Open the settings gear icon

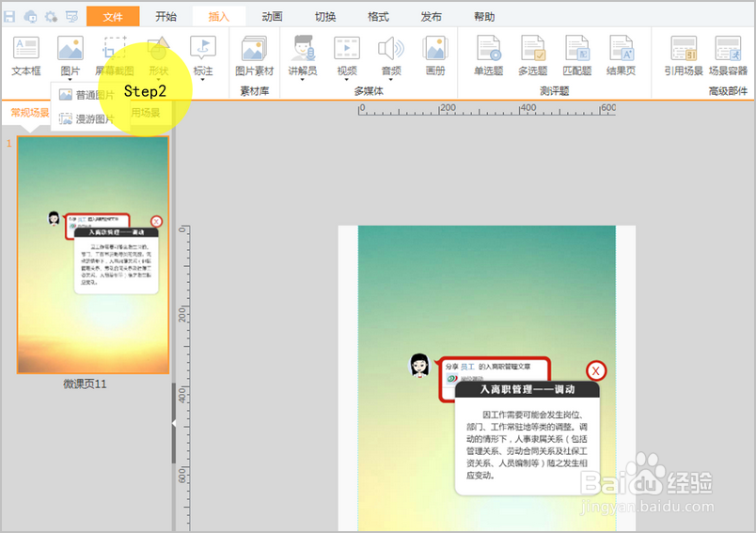(51, 17)
